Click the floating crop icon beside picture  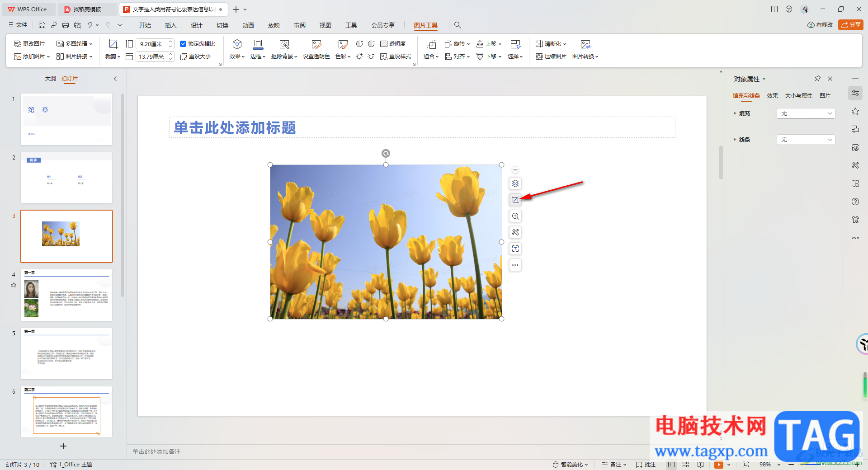pyautogui.click(x=515, y=200)
